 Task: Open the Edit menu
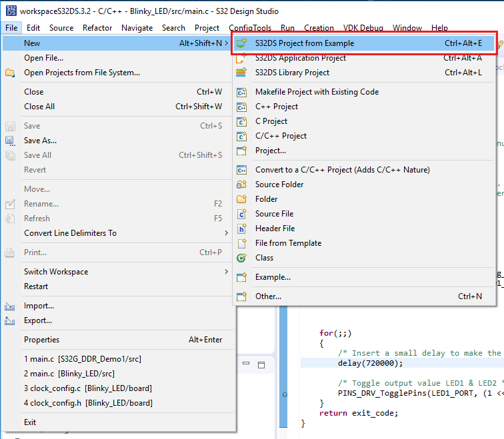coord(33,28)
